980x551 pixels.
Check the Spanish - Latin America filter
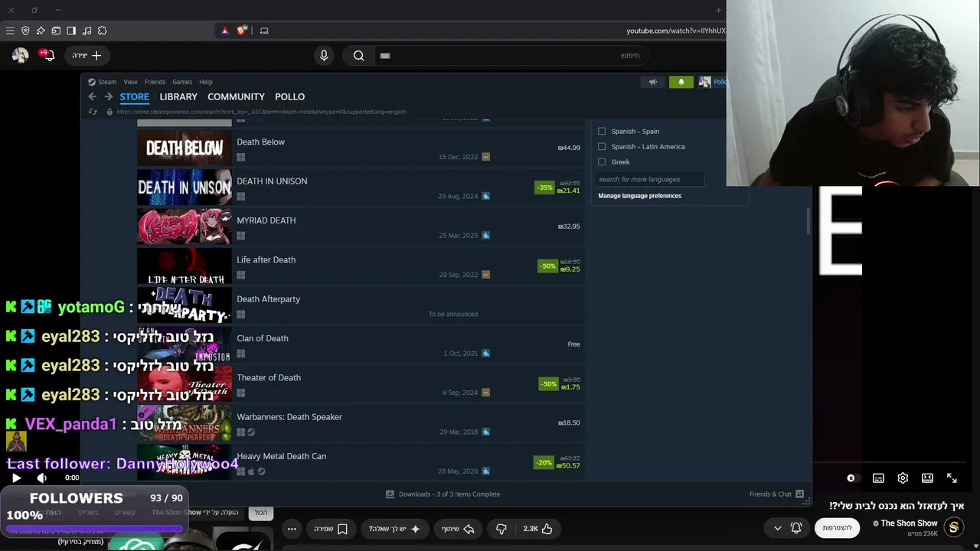(x=602, y=146)
